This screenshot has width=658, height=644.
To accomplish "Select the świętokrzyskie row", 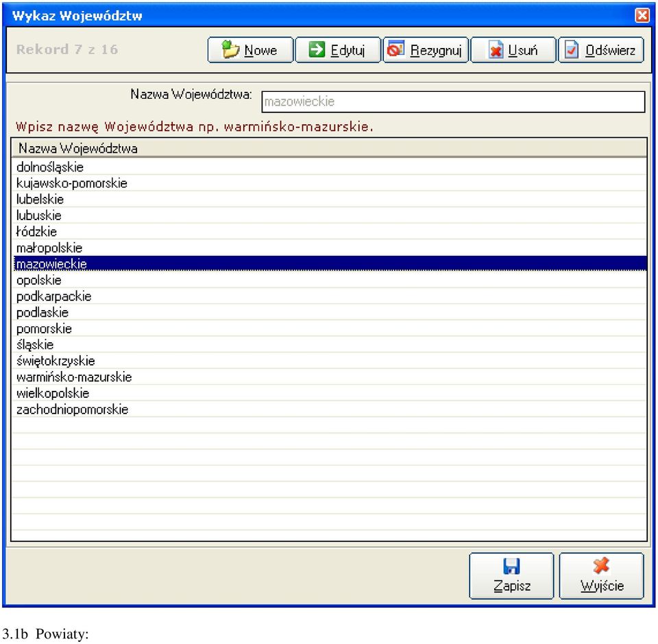I will pyautogui.click(x=330, y=361).
